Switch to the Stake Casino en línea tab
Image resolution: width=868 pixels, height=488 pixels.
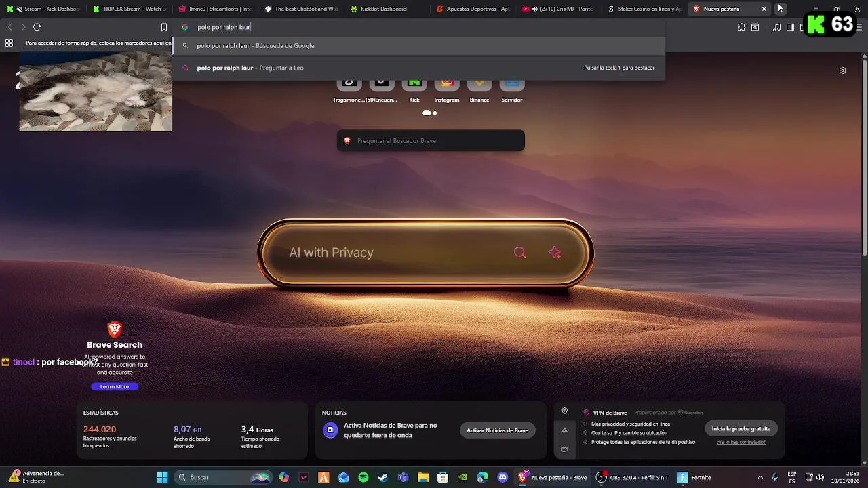pyautogui.click(x=644, y=9)
